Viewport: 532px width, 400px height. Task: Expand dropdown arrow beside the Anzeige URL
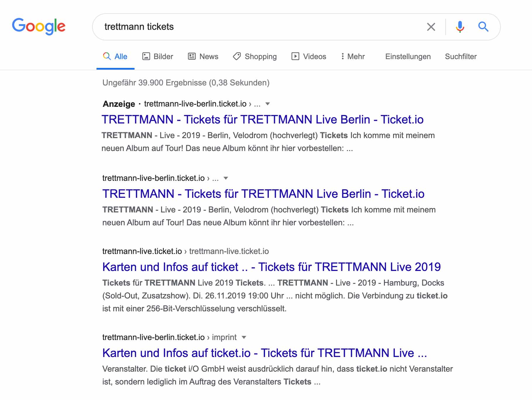[x=267, y=104]
